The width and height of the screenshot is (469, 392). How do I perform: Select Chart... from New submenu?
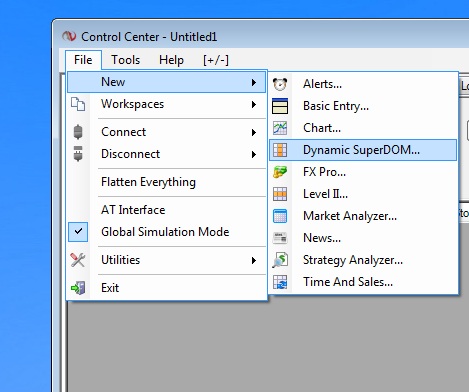(363, 128)
